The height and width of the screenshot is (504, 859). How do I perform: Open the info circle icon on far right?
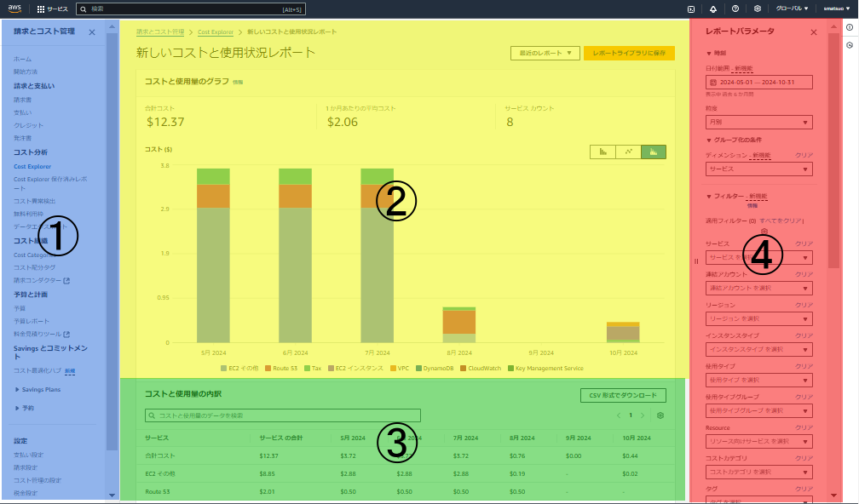point(850,27)
